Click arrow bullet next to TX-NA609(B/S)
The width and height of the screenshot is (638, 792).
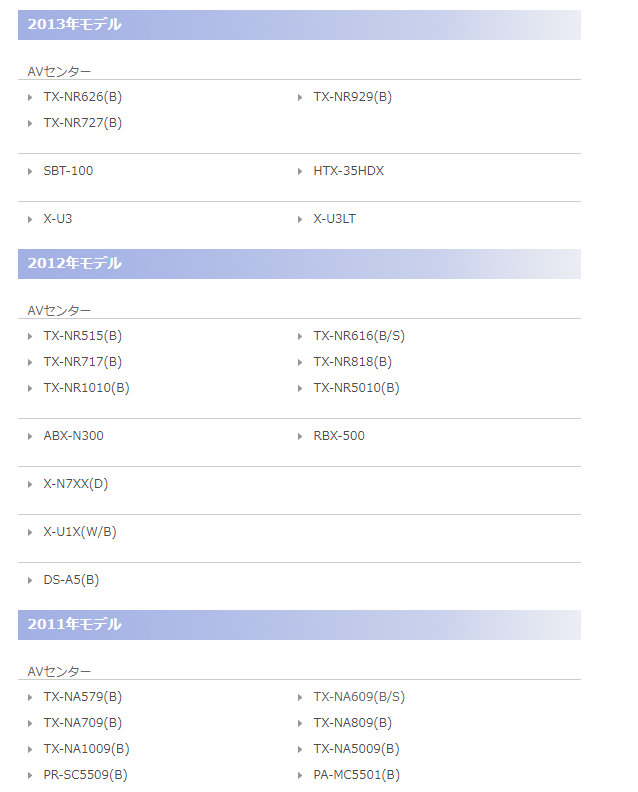(x=301, y=697)
